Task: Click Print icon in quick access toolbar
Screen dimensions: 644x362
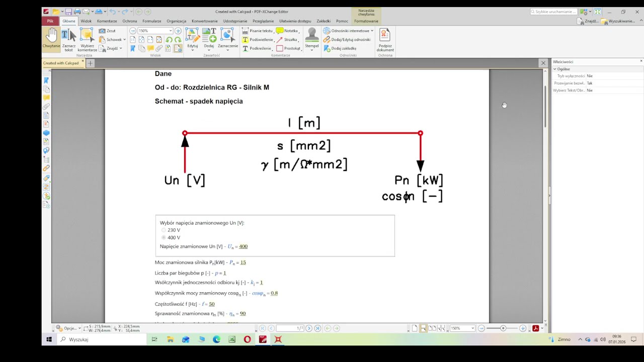Action: [77, 12]
